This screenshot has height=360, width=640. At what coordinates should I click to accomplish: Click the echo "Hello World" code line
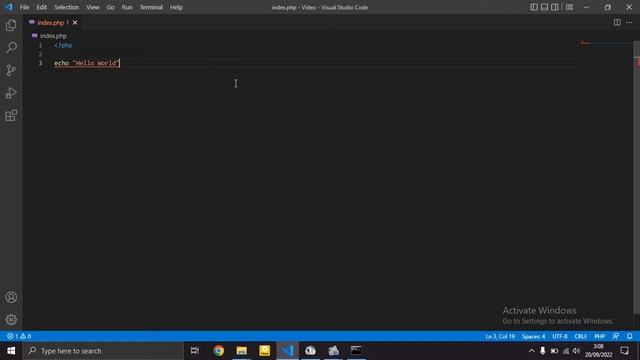(x=87, y=63)
